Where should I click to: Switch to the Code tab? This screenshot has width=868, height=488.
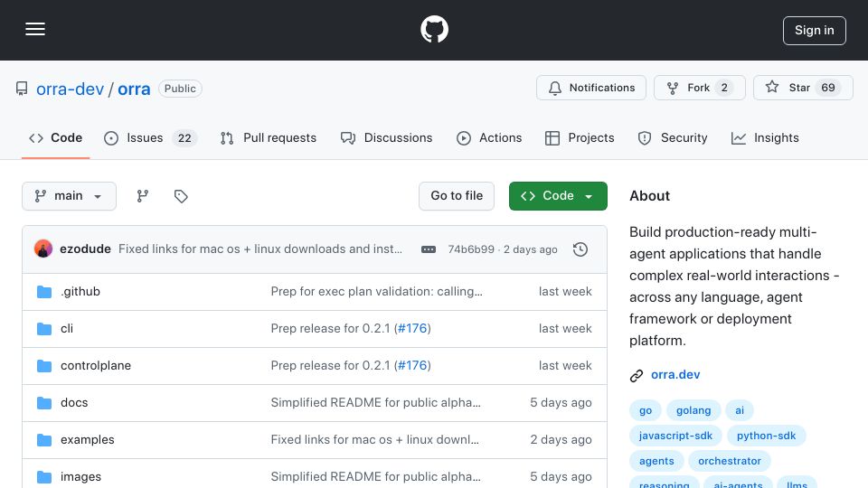(x=55, y=137)
